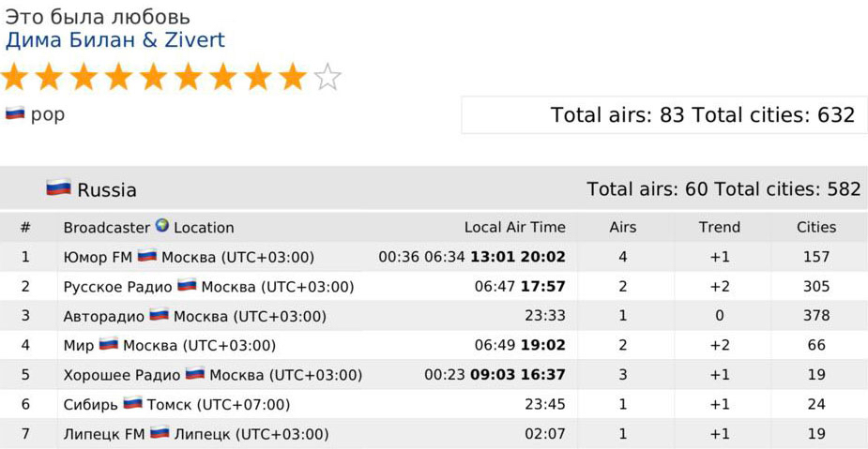Image resolution: width=868 pixels, height=449 pixels.
Task: Click the flag icon in Юмор FM row
Action: (x=147, y=256)
